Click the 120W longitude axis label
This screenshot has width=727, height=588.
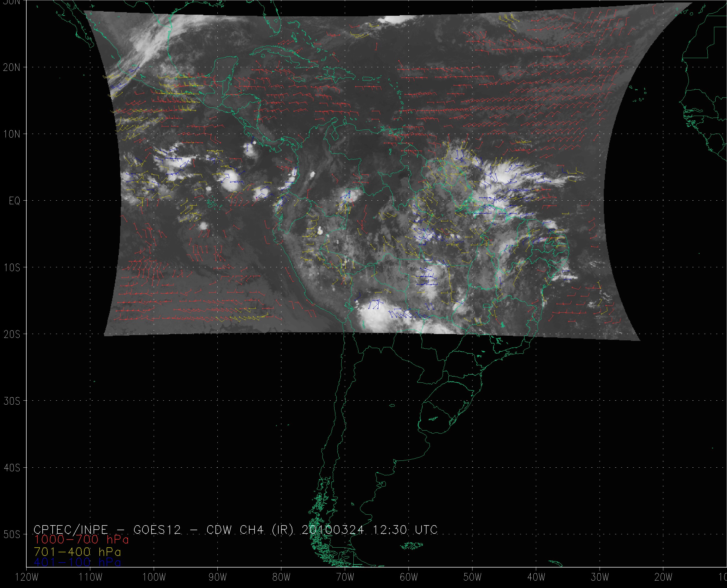coord(27,577)
